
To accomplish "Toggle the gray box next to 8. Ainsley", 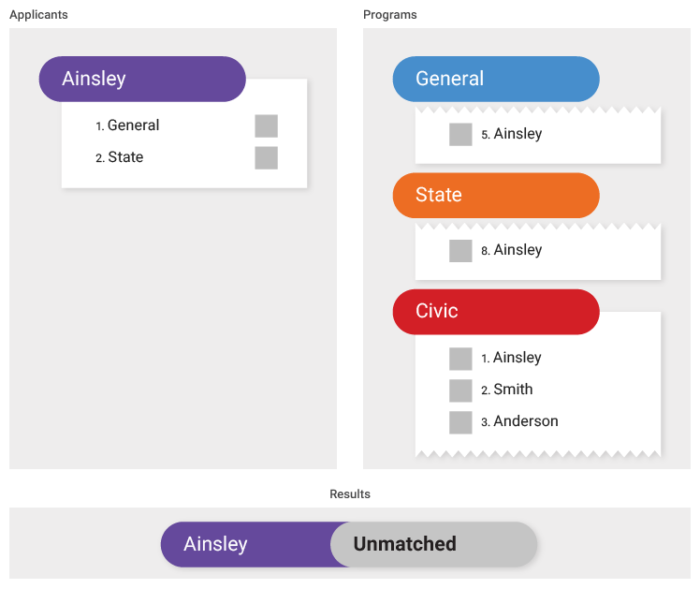I will click(x=460, y=251).
